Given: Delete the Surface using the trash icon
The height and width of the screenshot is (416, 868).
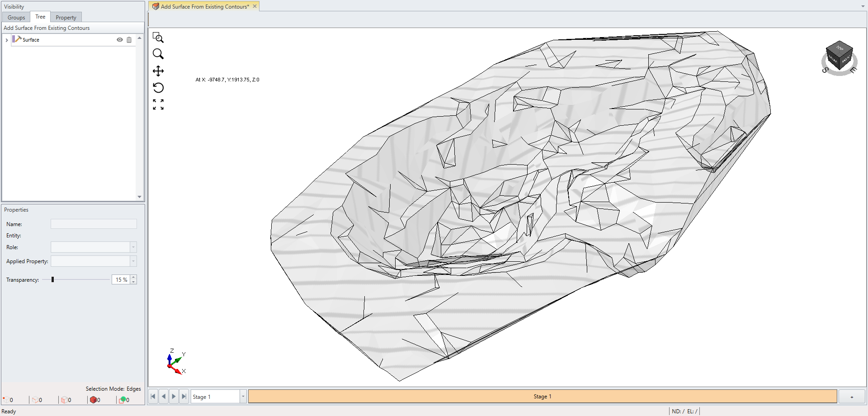Looking at the screenshot, I should (129, 40).
